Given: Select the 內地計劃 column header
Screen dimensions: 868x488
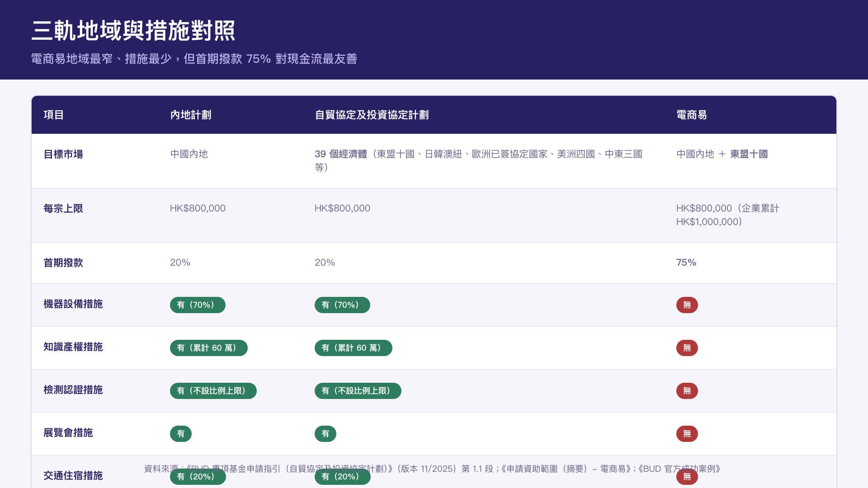Looking at the screenshot, I should coord(191,115).
